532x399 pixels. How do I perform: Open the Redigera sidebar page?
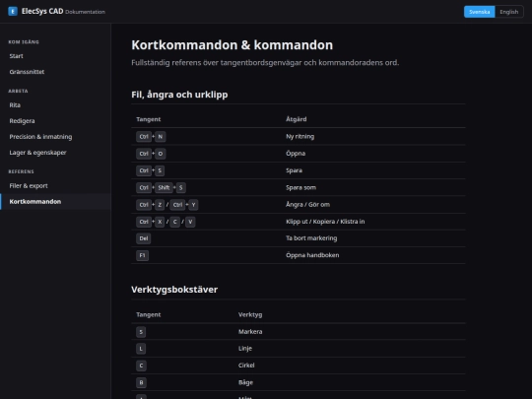pos(55,121)
